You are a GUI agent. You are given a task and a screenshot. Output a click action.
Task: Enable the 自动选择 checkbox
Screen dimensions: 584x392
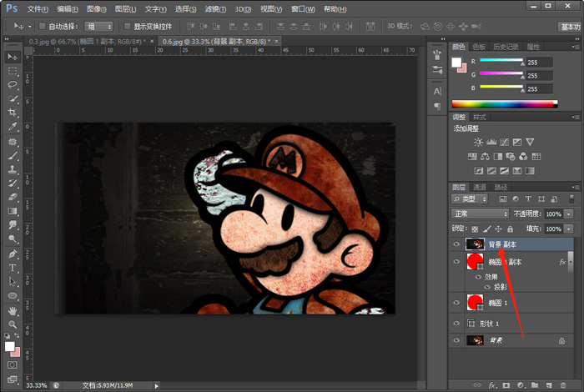click(42, 26)
